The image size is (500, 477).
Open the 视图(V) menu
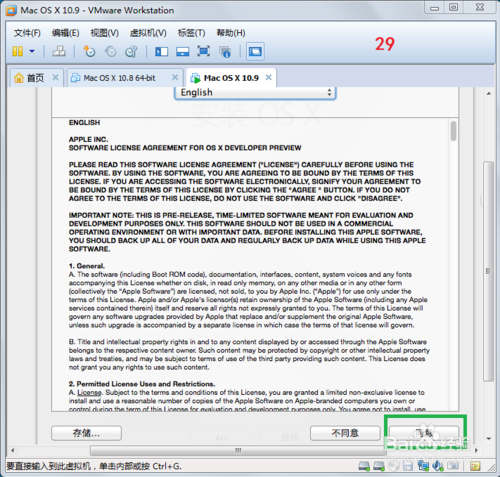pos(105,33)
